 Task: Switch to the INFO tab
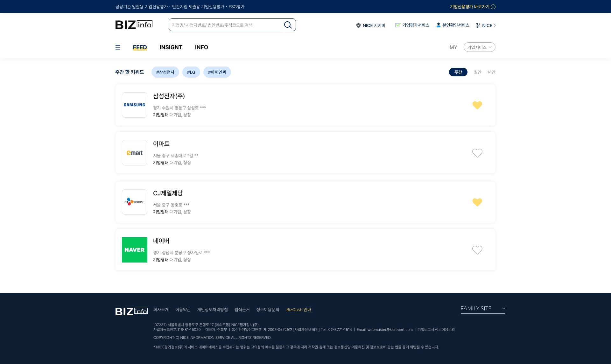201,47
